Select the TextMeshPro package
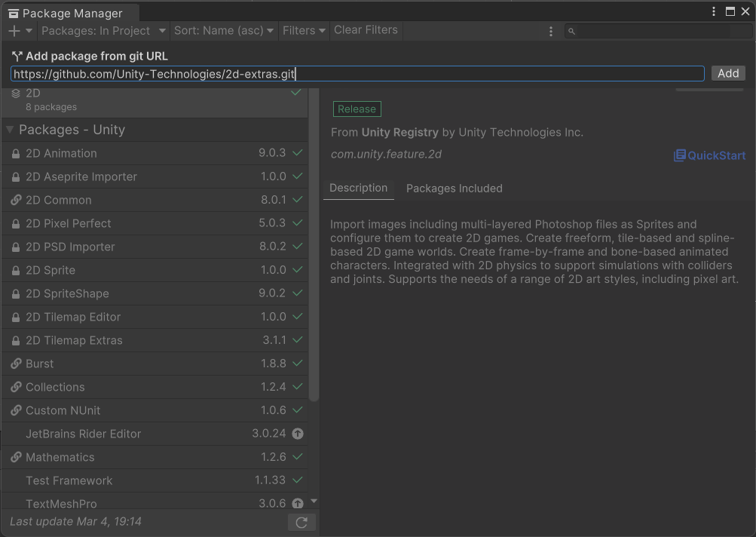The image size is (756, 537). (x=155, y=502)
